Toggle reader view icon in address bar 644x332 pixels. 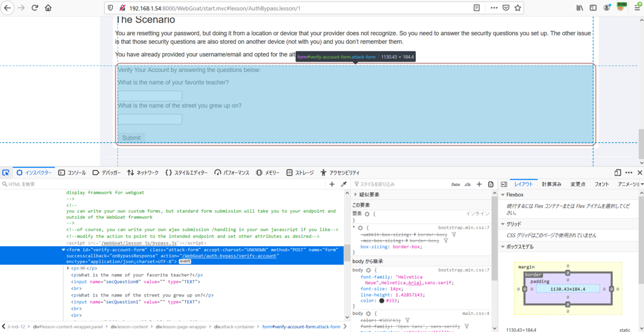pyautogui.click(x=477, y=8)
